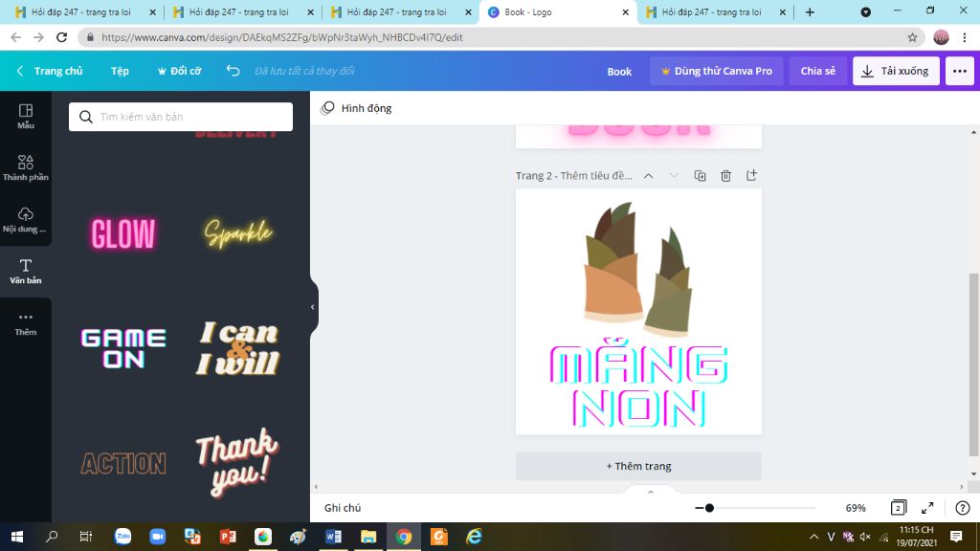Open the Chrome profile avatar
This screenshot has height=551, width=980.
[941, 37]
